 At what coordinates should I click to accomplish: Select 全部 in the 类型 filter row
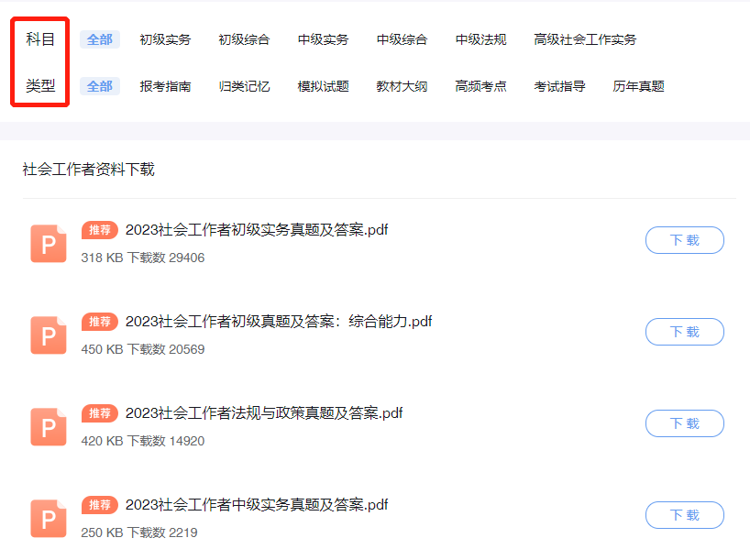point(100,86)
